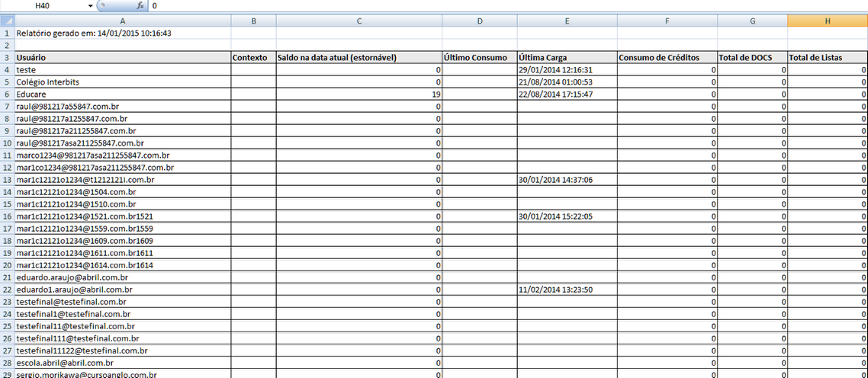Click the Insert Function fx icon
This screenshot has width=868, height=378.
tap(140, 5)
